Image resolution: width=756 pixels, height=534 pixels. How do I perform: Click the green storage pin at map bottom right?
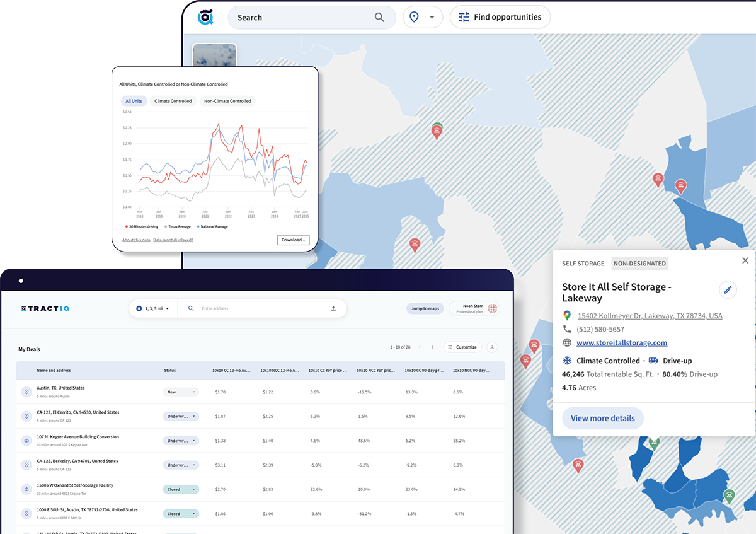[x=729, y=495]
